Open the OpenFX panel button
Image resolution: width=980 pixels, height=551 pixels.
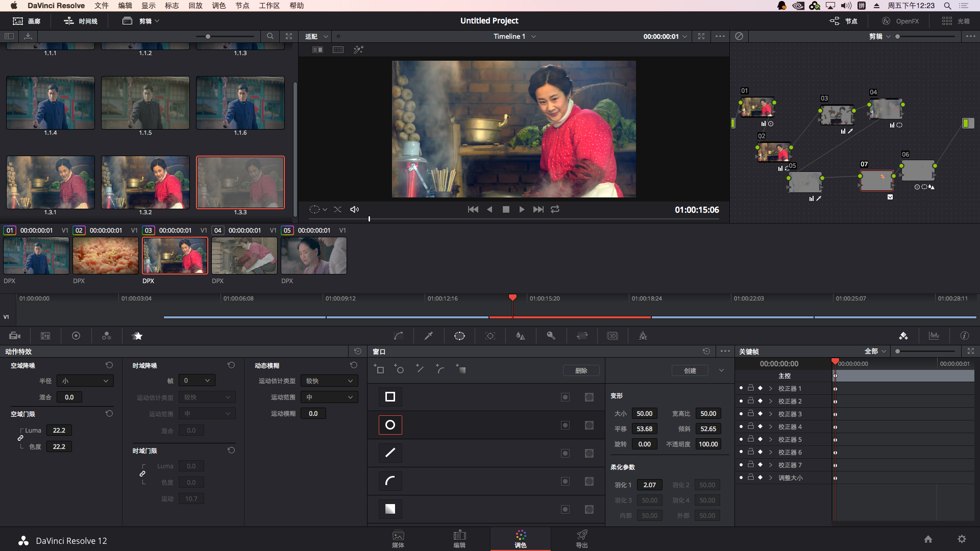[900, 21]
